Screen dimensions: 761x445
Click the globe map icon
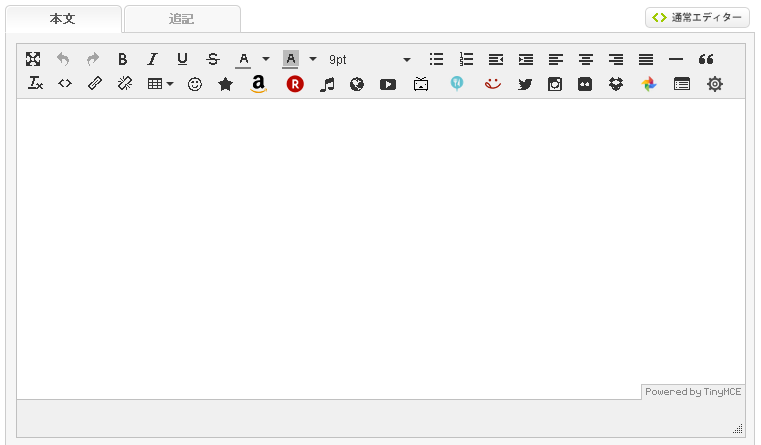357,84
